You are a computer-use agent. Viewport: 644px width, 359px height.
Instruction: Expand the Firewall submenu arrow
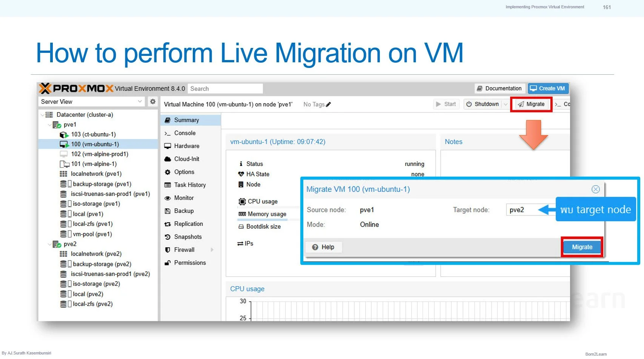click(x=212, y=250)
